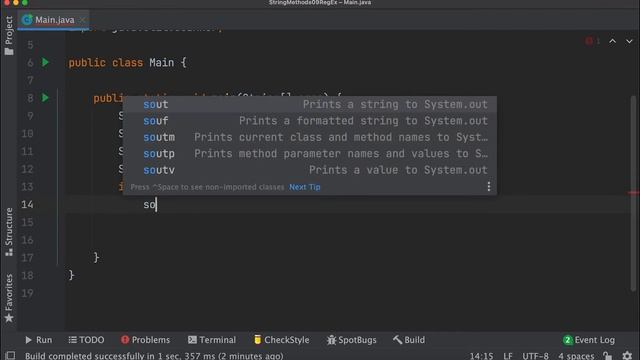
Task: Jump to the previous highlighted error
Action: (612, 41)
